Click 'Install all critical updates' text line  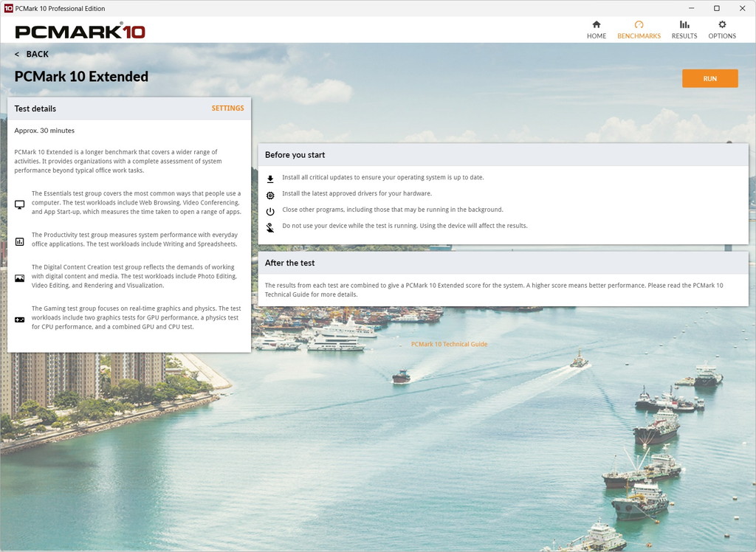[383, 177]
